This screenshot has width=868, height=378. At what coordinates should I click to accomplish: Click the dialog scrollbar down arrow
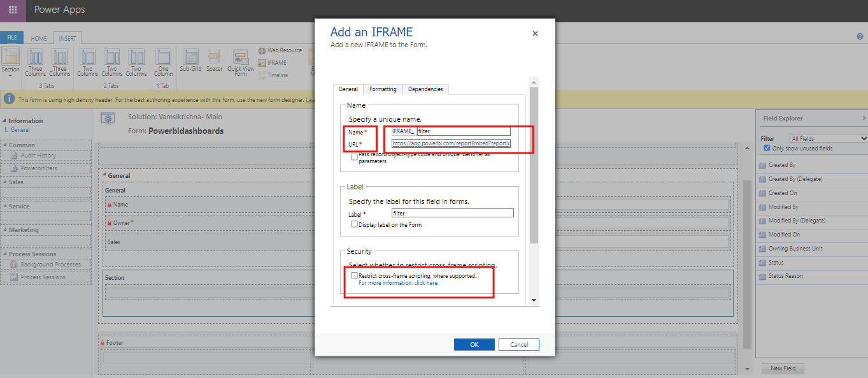[534, 300]
